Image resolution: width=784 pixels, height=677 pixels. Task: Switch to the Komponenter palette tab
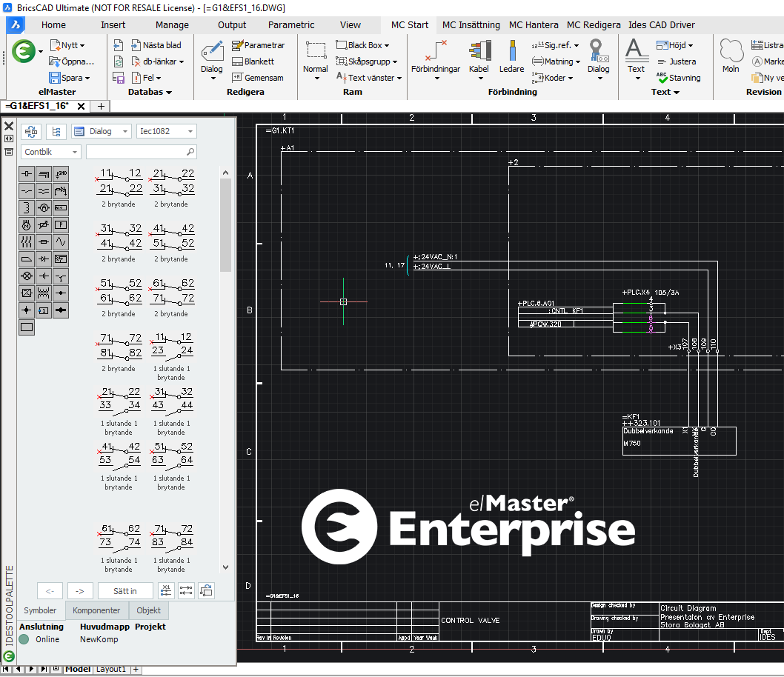tap(96, 610)
